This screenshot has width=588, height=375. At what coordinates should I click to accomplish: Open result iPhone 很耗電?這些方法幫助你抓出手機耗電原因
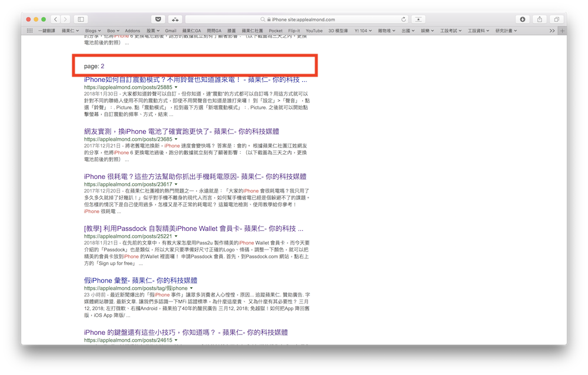click(195, 177)
